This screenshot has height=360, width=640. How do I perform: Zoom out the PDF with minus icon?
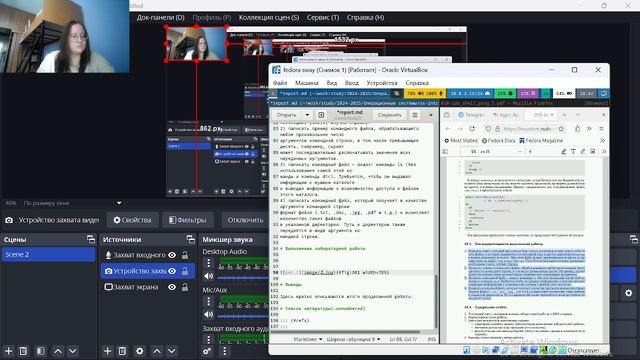pyautogui.click(x=520, y=151)
